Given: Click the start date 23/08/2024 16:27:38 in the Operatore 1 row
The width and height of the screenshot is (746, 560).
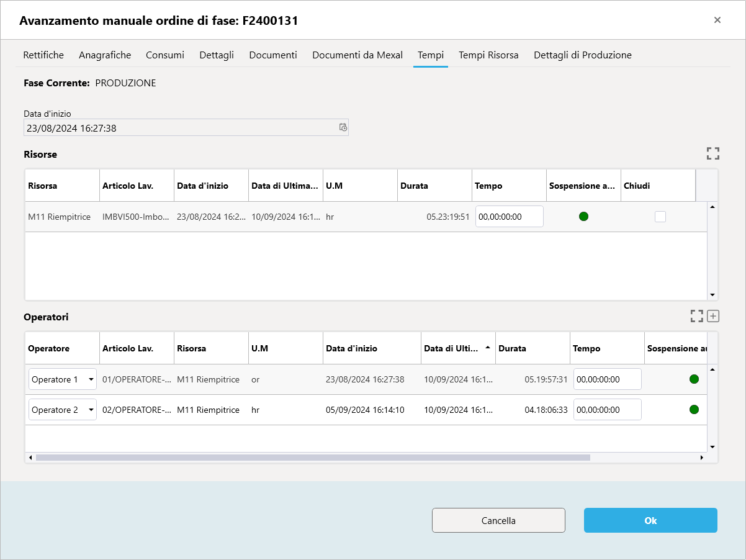Looking at the screenshot, I should tap(365, 379).
